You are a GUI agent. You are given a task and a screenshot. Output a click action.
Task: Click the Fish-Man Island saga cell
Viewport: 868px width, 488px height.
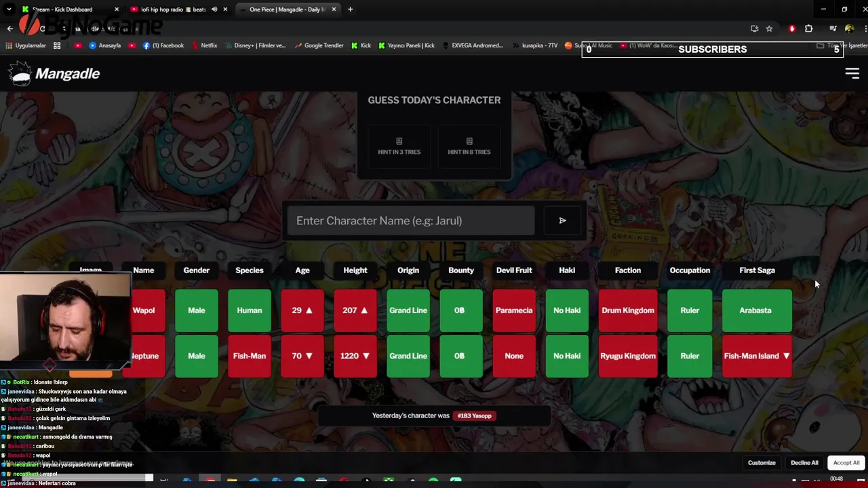tap(757, 356)
